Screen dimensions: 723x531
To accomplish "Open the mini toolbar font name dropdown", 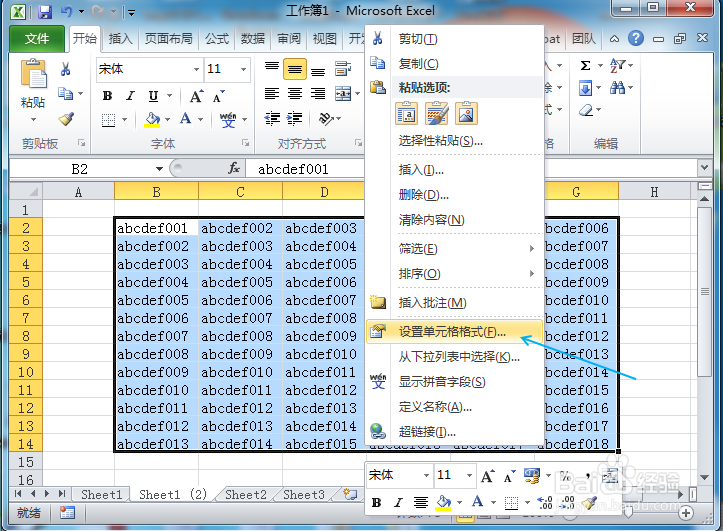I will (x=426, y=475).
